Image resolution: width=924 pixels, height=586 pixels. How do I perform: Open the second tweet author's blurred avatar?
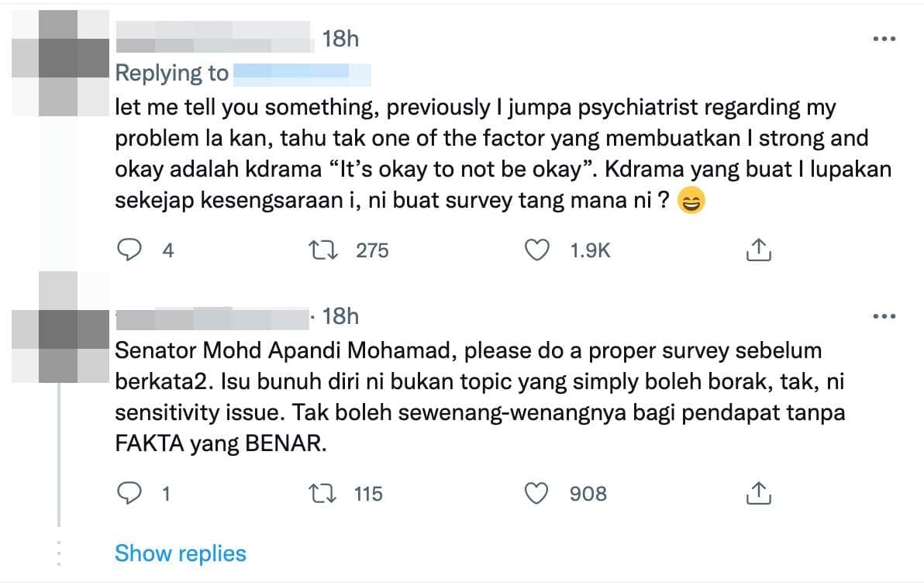tap(60, 327)
